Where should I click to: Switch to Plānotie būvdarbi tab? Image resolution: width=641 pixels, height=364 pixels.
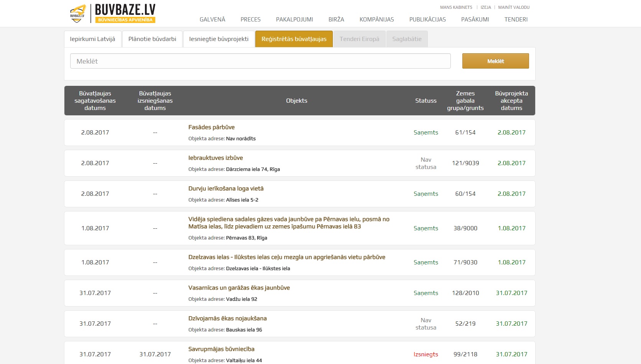coord(152,39)
